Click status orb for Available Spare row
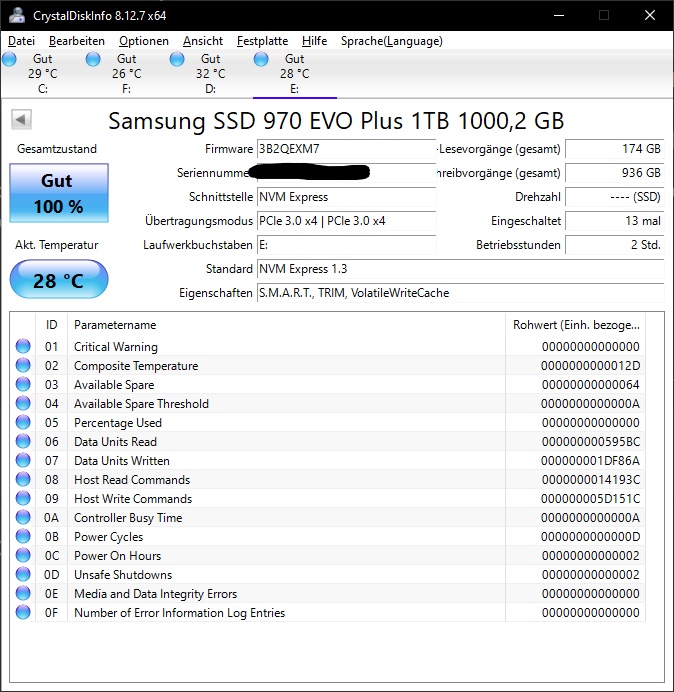This screenshot has height=692, width=674. 23,384
